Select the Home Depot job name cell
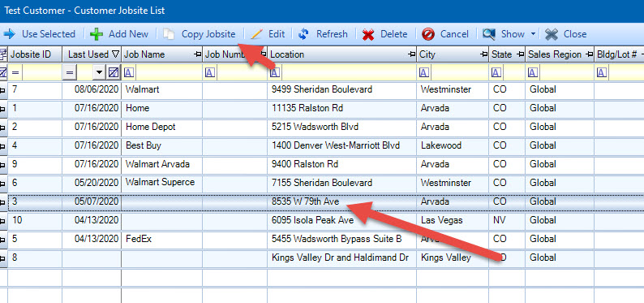This screenshot has height=303, width=644. click(162, 127)
